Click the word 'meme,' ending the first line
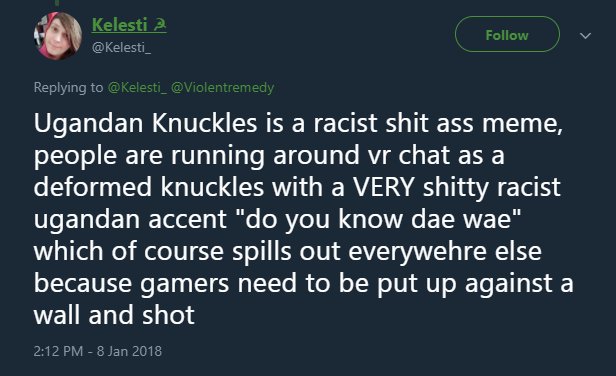 pos(522,124)
